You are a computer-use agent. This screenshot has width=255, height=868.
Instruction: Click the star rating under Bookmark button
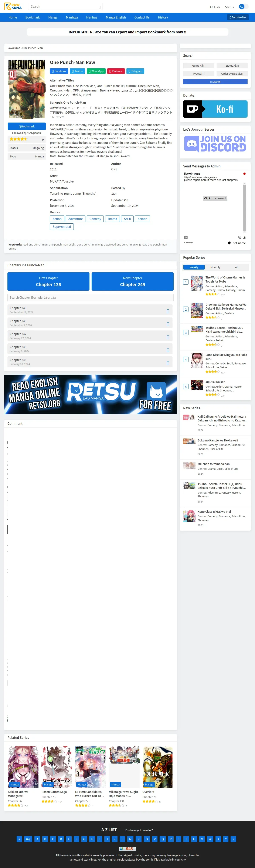click(x=18, y=139)
